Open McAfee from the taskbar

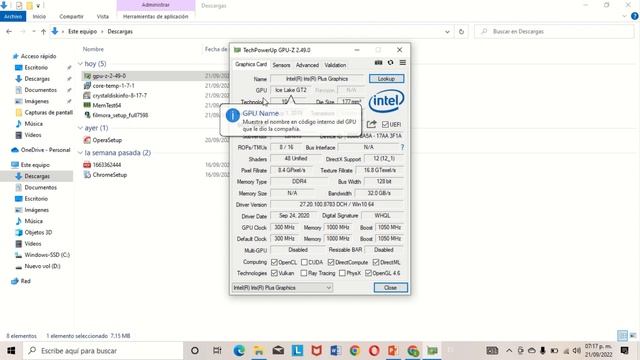pos(316,351)
